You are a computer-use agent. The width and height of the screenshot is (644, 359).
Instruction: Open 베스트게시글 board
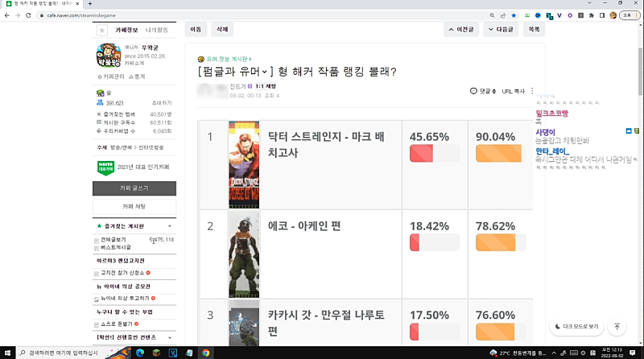[116, 247]
